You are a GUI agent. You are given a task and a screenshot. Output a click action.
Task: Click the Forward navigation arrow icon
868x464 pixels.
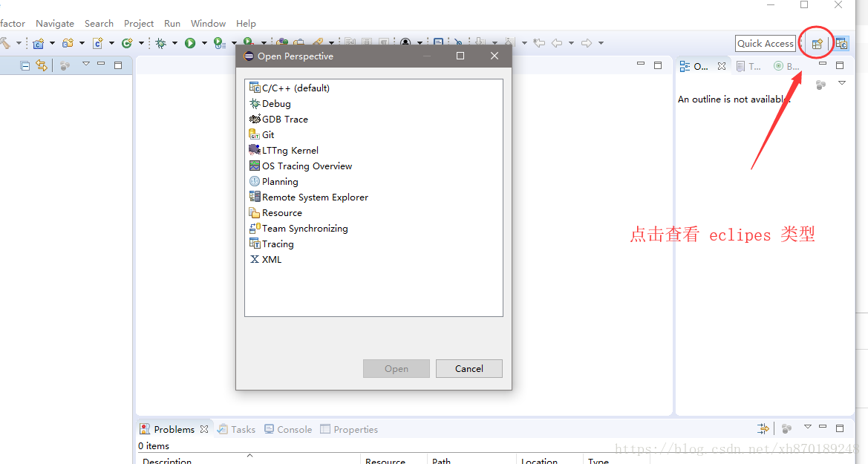[587, 43]
